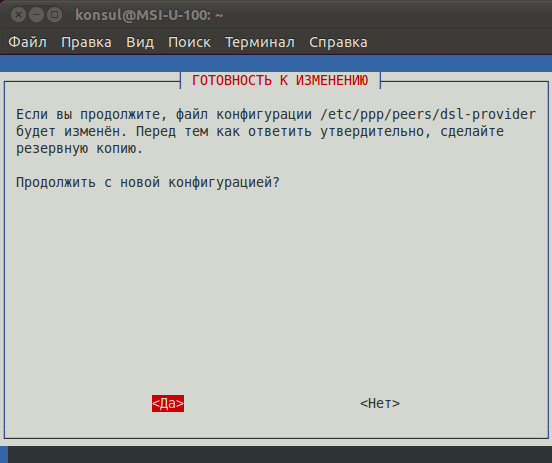Decline with the <Нет> button
Image resolution: width=552 pixels, height=463 pixels.
pyautogui.click(x=380, y=403)
